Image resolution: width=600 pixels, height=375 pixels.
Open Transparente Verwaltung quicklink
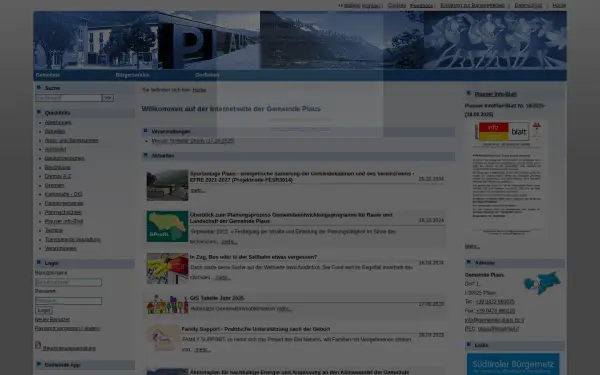pyautogui.click(x=73, y=240)
